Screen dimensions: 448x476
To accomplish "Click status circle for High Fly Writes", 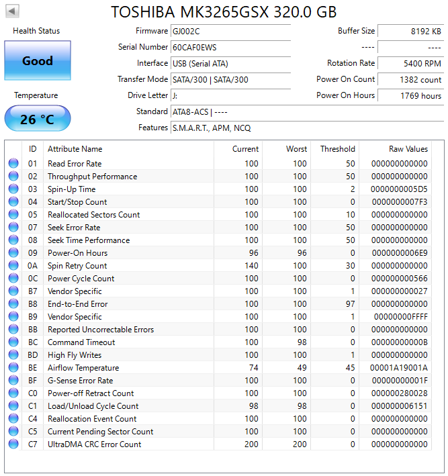I will [13, 354].
